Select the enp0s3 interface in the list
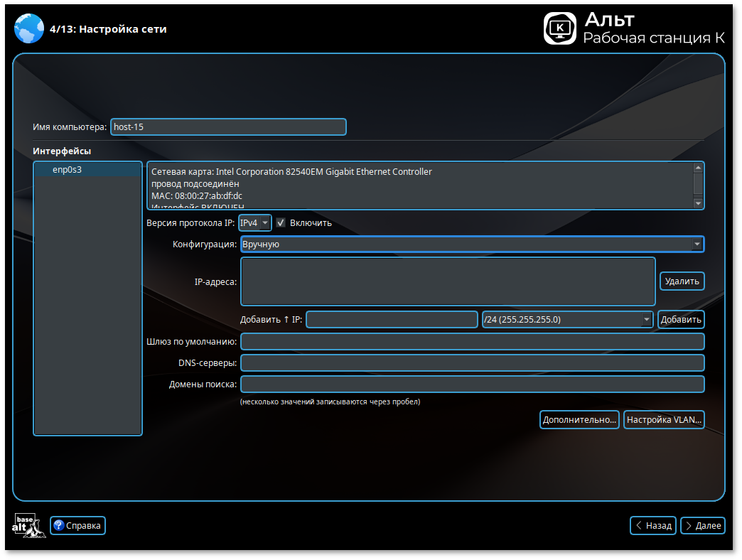The image size is (742, 560). 68,170
